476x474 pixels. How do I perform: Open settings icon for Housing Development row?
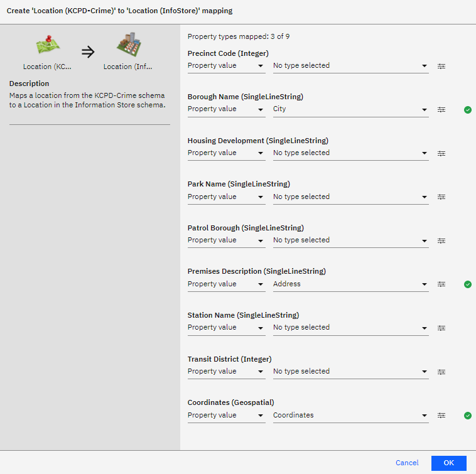point(441,153)
